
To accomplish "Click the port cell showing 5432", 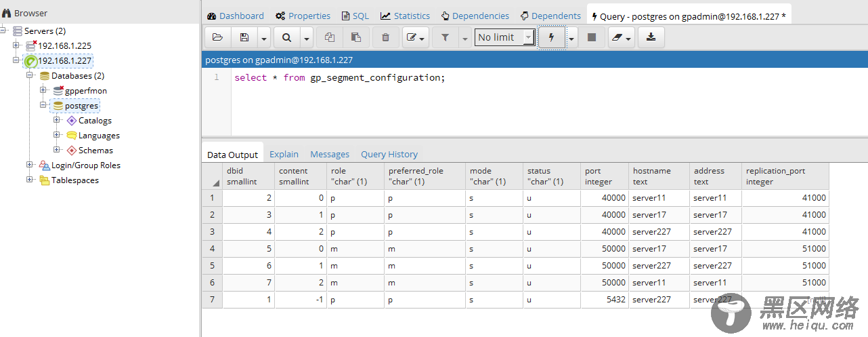I will pyautogui.click(x=604, y=299).
